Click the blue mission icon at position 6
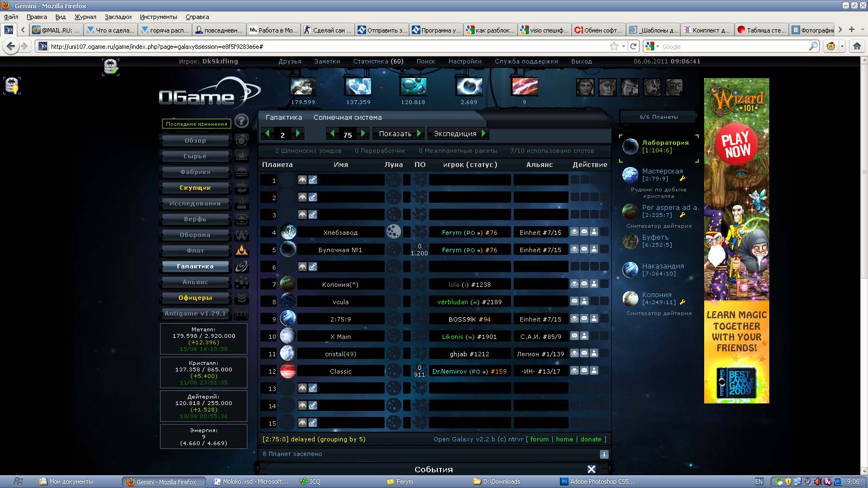 [x=313, y=267]
